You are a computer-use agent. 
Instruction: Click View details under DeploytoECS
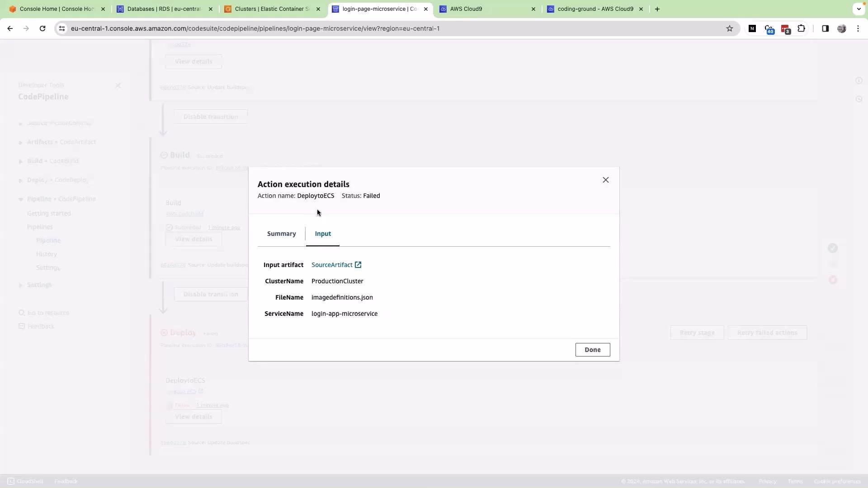tap(193, 417)
